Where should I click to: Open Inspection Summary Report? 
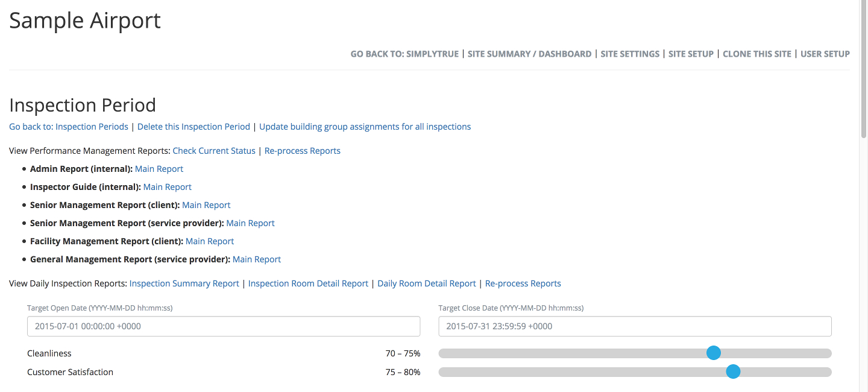coord(184,283)
